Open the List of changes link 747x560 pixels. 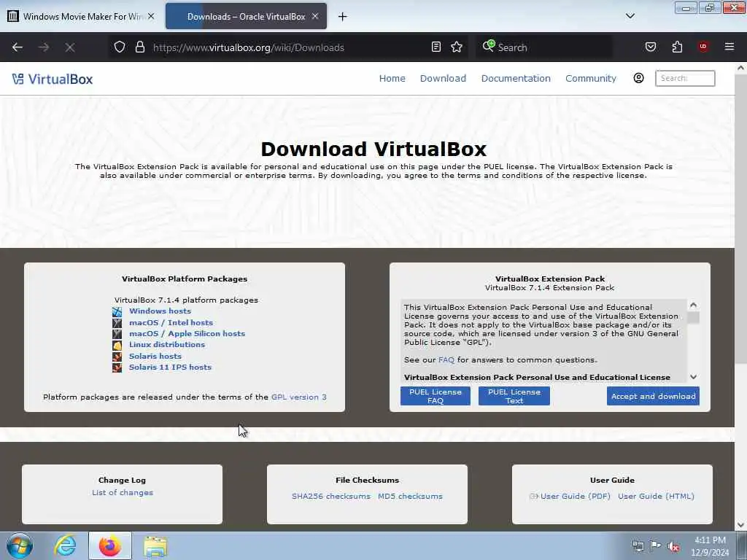point(123,492)
